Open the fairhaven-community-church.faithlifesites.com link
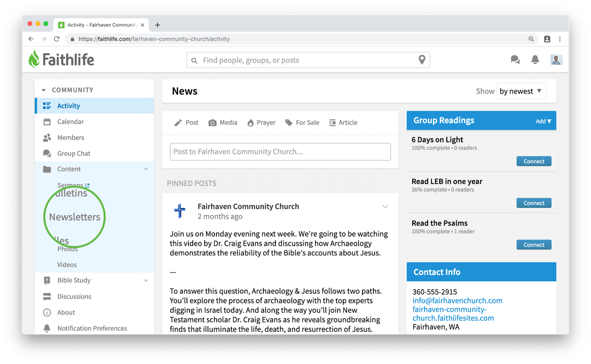The image size is (591, 364). click(x=453, y=314)
